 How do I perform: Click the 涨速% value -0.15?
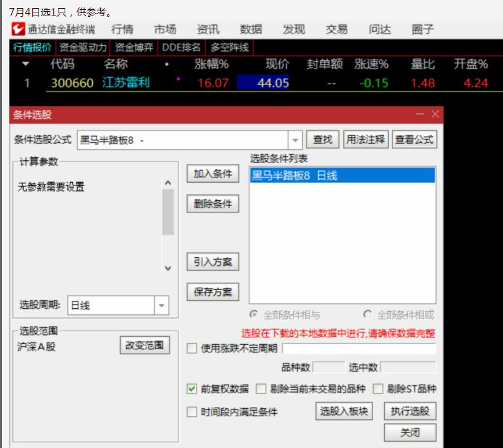coord(374,83)
